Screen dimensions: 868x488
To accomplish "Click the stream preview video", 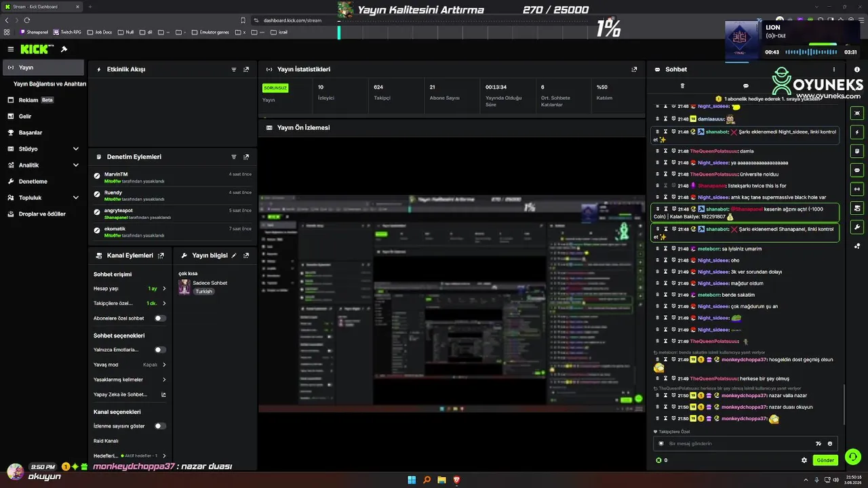I will [452, 304].
